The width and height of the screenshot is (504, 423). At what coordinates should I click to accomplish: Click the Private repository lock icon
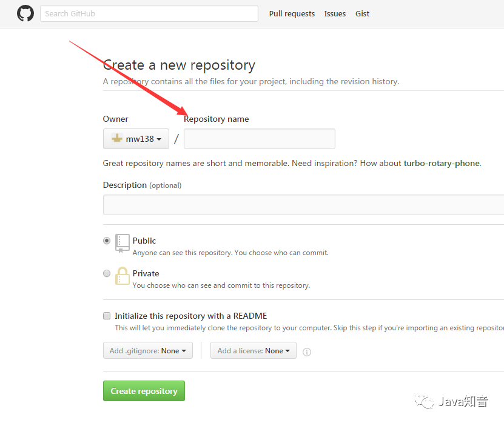tap(123, 276)
